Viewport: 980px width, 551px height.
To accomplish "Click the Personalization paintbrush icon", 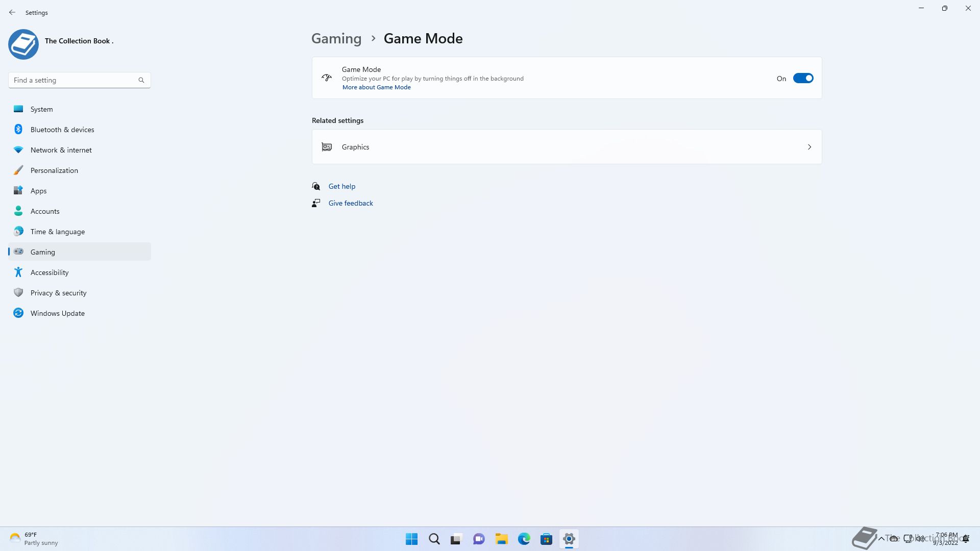I will (18, 170).
